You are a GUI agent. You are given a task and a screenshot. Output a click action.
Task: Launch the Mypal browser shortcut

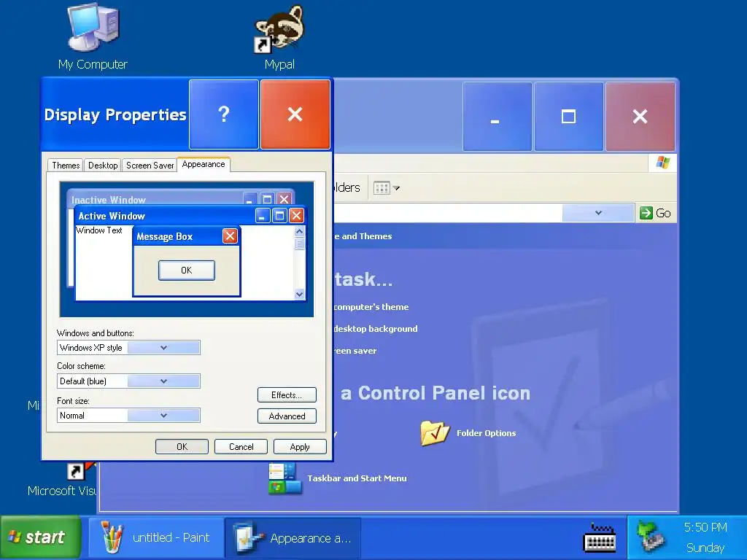coord(279,28)
